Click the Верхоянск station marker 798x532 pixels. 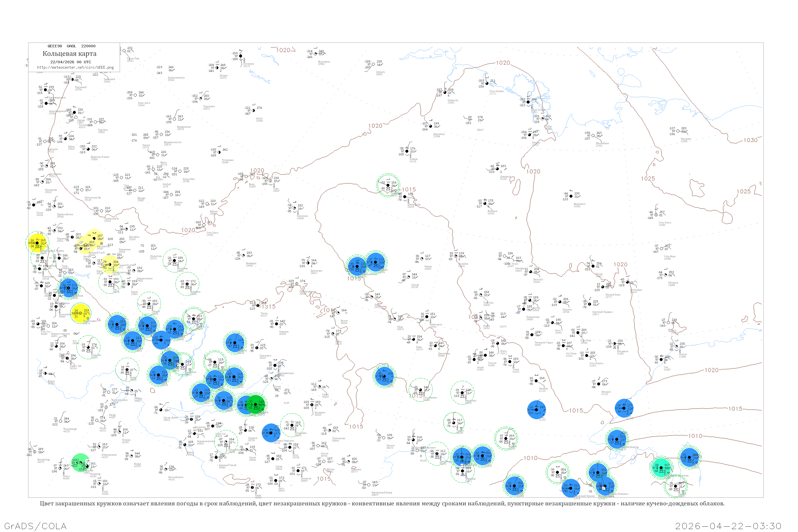click(x=571, y=197)
